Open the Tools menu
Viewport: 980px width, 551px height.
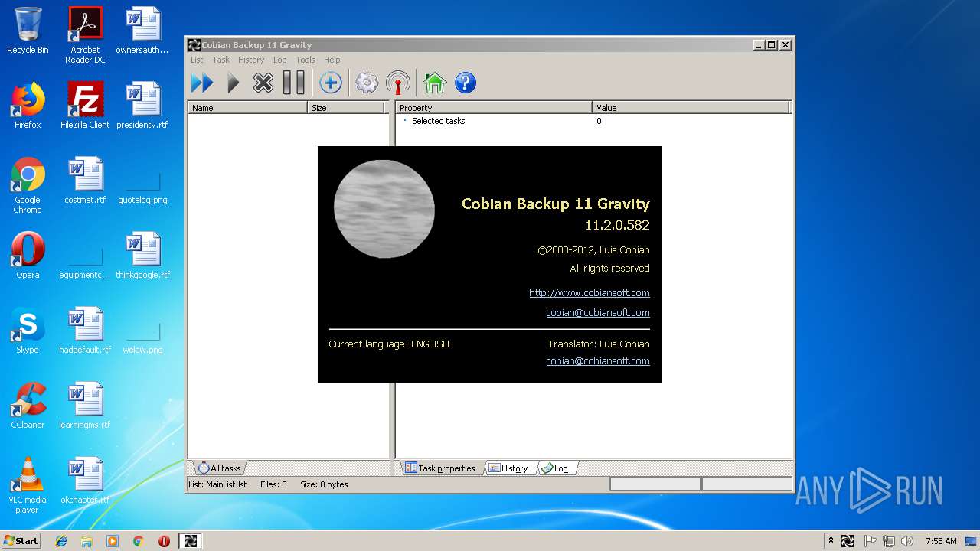tap(305, 60)
